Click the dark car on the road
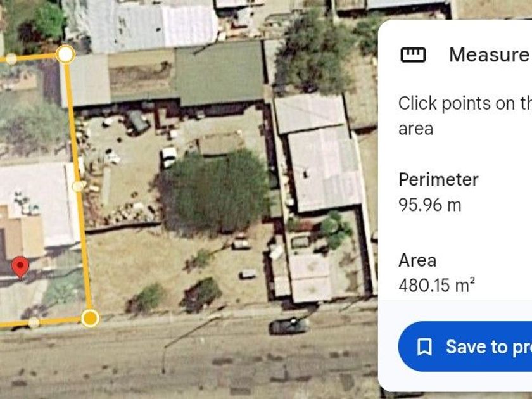 coord(289,326)
